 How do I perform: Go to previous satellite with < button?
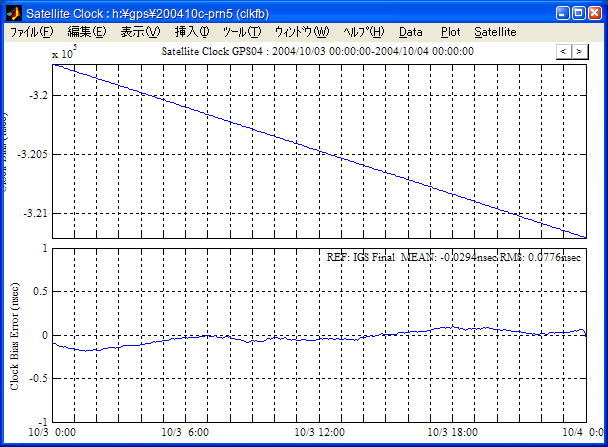[x=563, y=50]
